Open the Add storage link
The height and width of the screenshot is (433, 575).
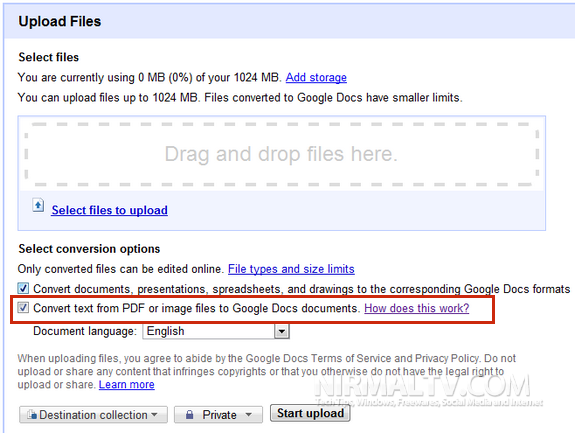316,77
